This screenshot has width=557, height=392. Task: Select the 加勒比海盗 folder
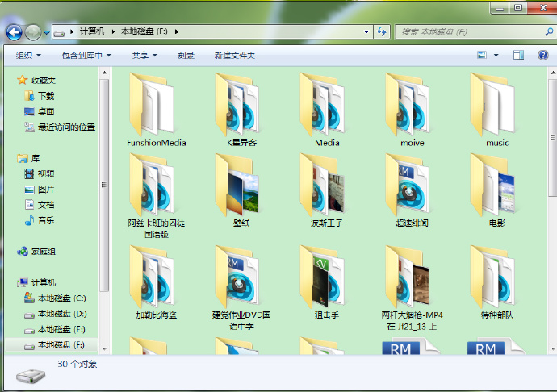(157, 282)
